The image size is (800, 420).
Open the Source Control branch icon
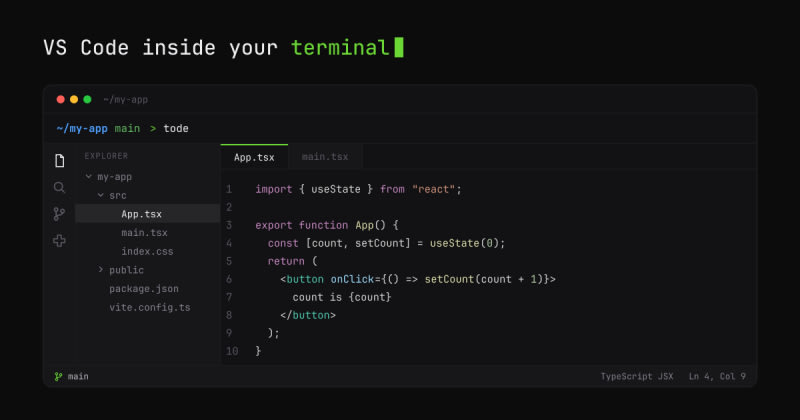coord(59,214)
